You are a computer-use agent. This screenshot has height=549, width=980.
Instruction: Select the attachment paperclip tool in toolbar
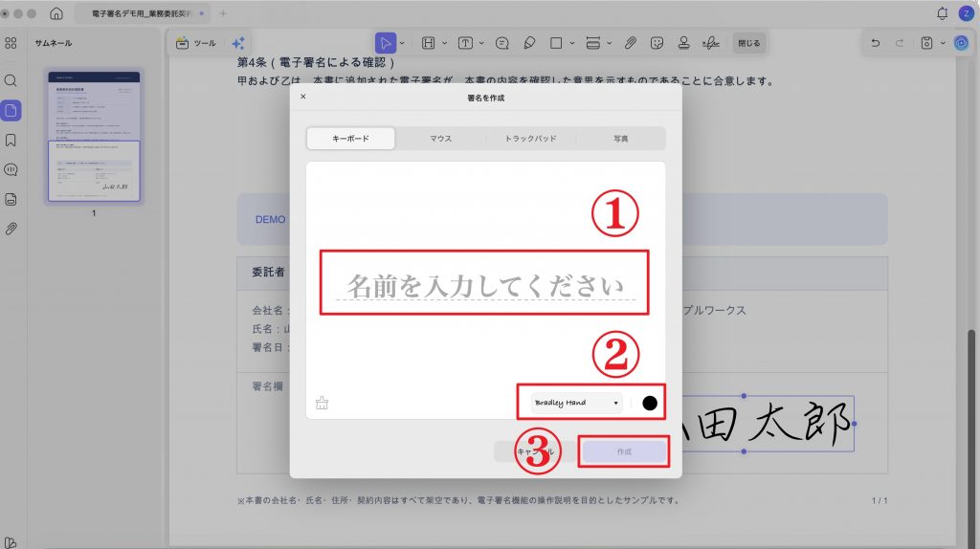(630, 43)
